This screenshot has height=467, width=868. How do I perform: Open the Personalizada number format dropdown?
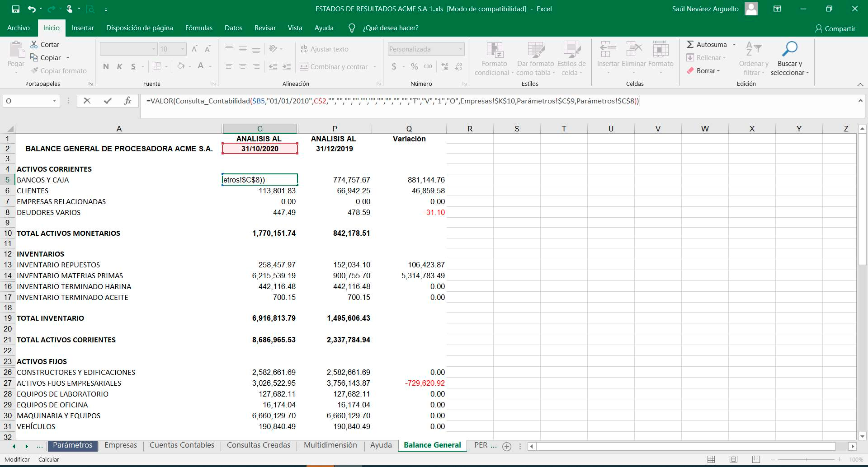pyautogui.click(x=461, y=49)
